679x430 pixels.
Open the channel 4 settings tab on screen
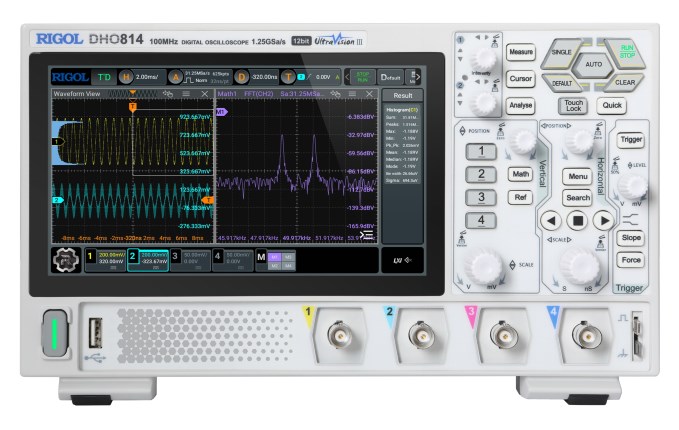233,261
